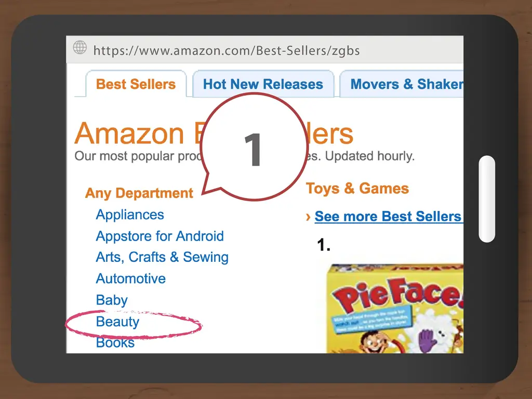The image size is (532, 399).
Task: Open the Toys & Games heading
Action: click(x=357, y=188)
